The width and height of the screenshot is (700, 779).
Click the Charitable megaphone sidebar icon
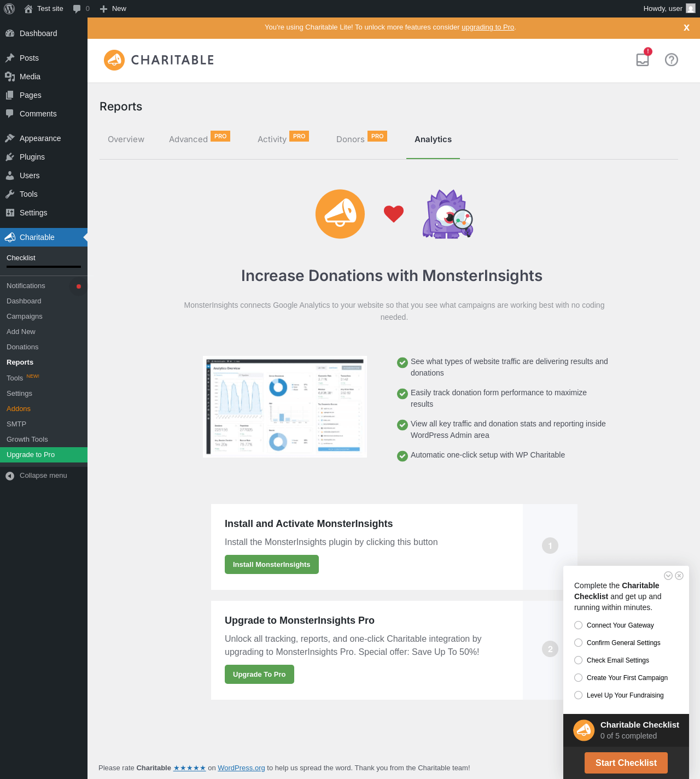[x=10, y=237]
